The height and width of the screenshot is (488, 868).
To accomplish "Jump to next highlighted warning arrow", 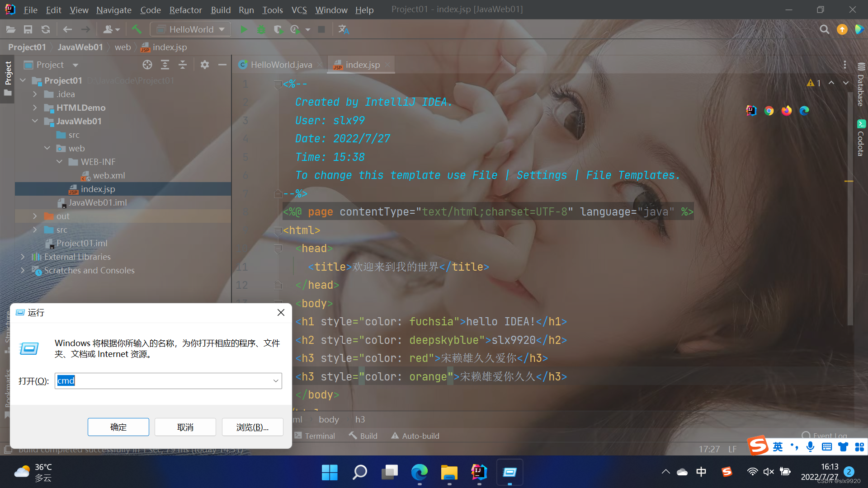I will point(845,83).
